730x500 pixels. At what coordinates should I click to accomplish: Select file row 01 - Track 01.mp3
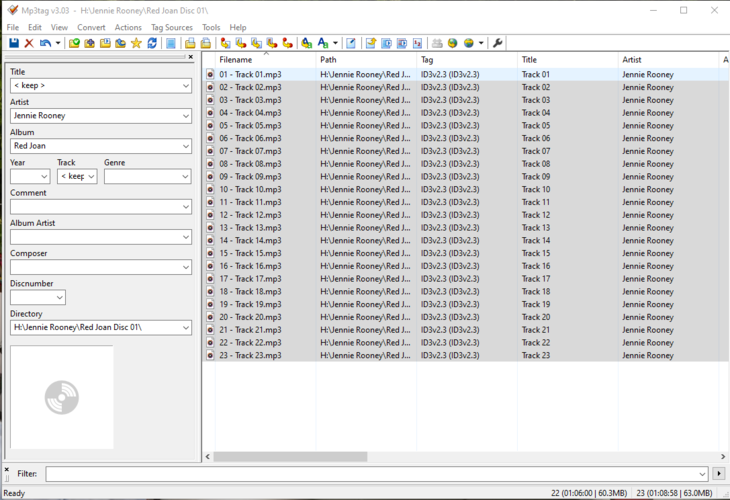coord(466,74)
